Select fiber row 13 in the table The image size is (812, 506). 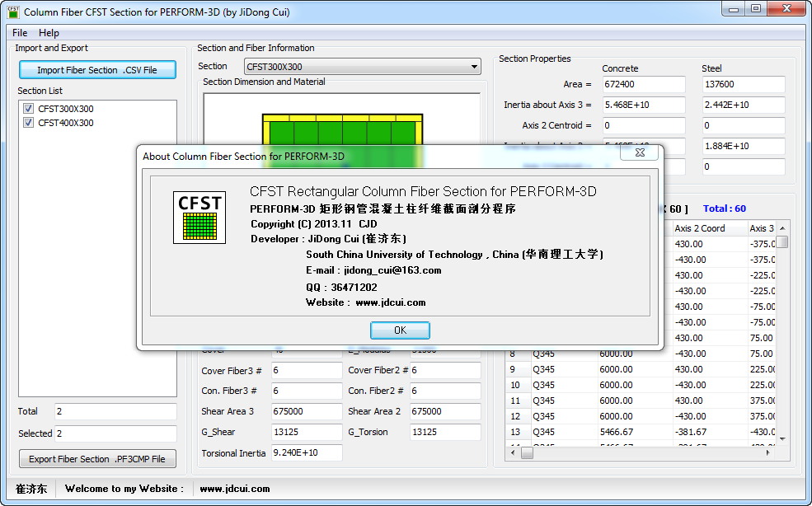[641, 432]
